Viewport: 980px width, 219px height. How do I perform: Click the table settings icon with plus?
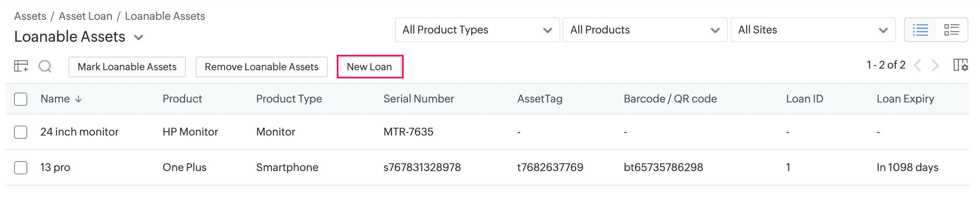click(x=21, y=66)
